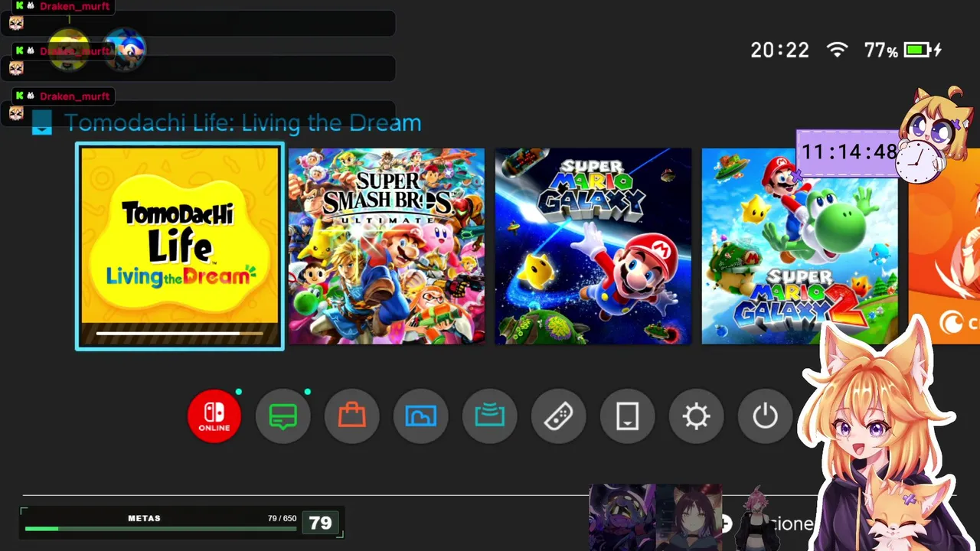Open the Controllers icon
Image resolution: width=980 pixels, height=551 pixels.
(x=559, y=416)
